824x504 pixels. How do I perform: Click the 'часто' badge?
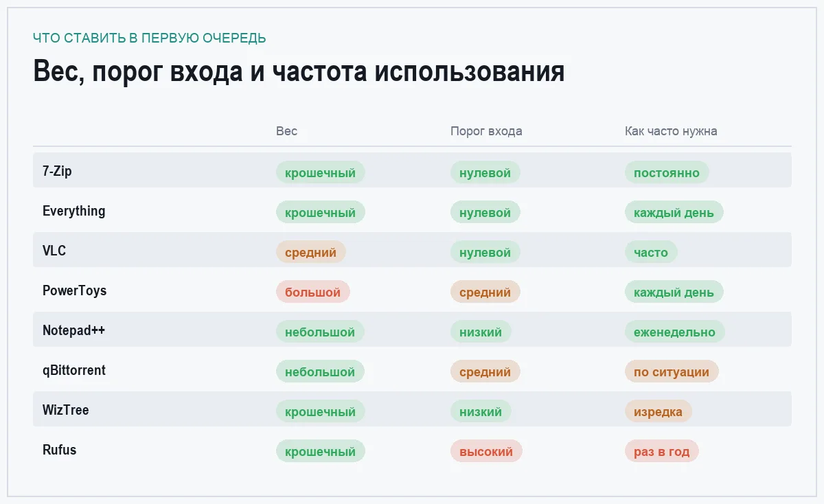(x=651, y=252)
